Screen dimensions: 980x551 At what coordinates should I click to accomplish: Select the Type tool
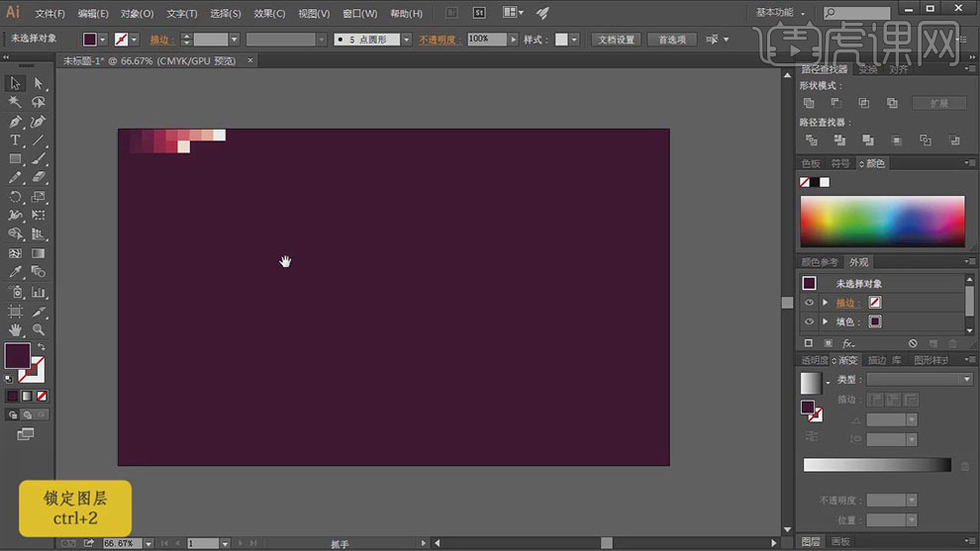[15, 140]
